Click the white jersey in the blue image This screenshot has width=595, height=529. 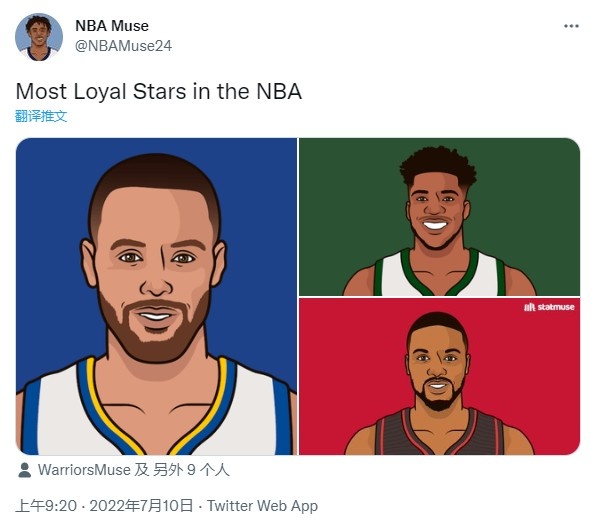[156, 412]
